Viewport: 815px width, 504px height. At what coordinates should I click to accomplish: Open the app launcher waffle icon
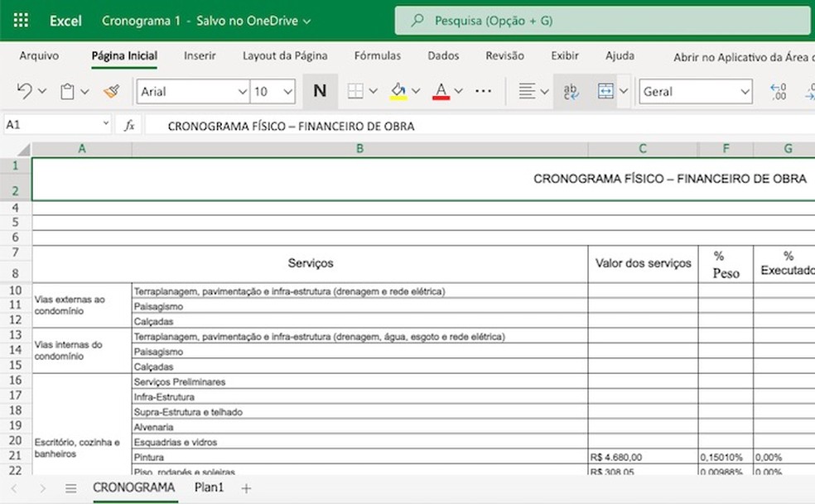click(22, 21)
